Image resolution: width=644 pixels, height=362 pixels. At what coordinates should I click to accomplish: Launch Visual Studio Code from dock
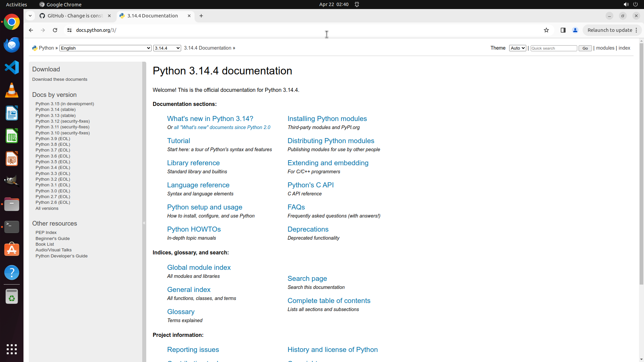click(12, 67)
